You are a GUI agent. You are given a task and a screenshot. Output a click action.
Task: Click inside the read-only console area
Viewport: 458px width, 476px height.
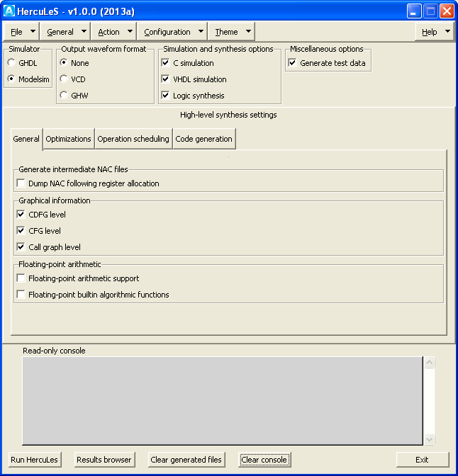pos(223,401)
